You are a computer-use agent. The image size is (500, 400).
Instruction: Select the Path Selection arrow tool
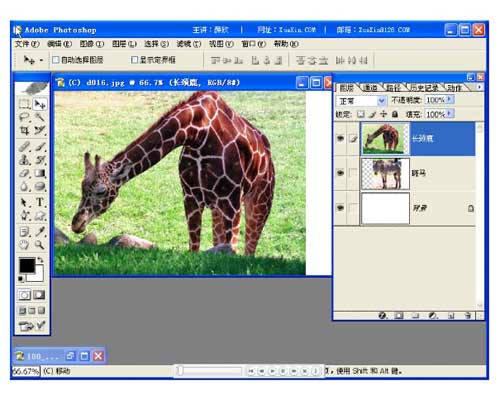(x=25, y=202)
